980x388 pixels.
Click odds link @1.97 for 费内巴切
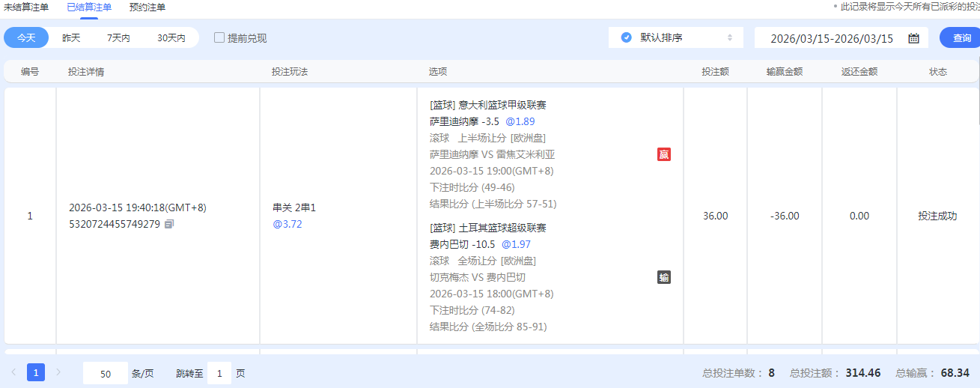516,244
